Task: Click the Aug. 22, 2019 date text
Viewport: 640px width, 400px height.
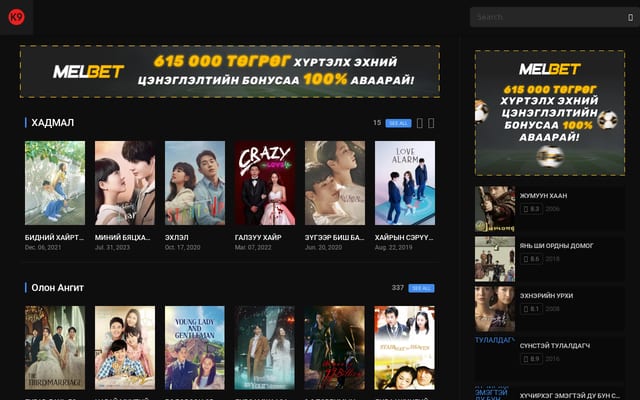Action: 393,247
